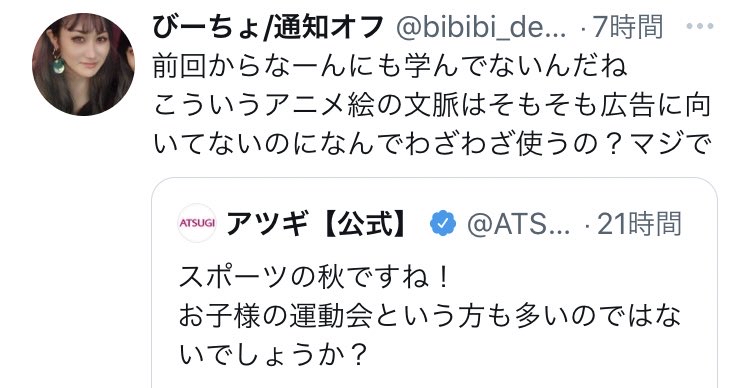The width and height of the screenshot is (750, 388).
Task: Open the アツギ【公式】 account name
Action: tap(317, 223)
